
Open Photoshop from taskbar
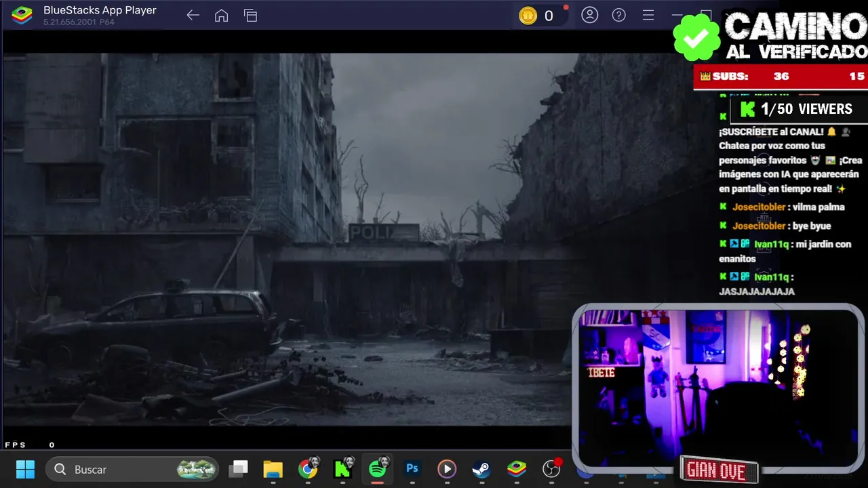pyautogui.click(x=412, y=469)
